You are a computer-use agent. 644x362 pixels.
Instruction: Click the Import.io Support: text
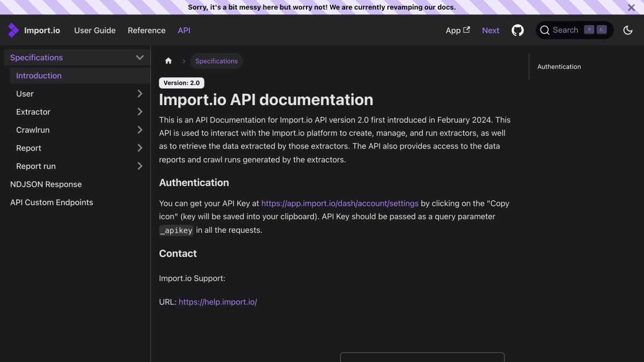[x=192, y=278]
